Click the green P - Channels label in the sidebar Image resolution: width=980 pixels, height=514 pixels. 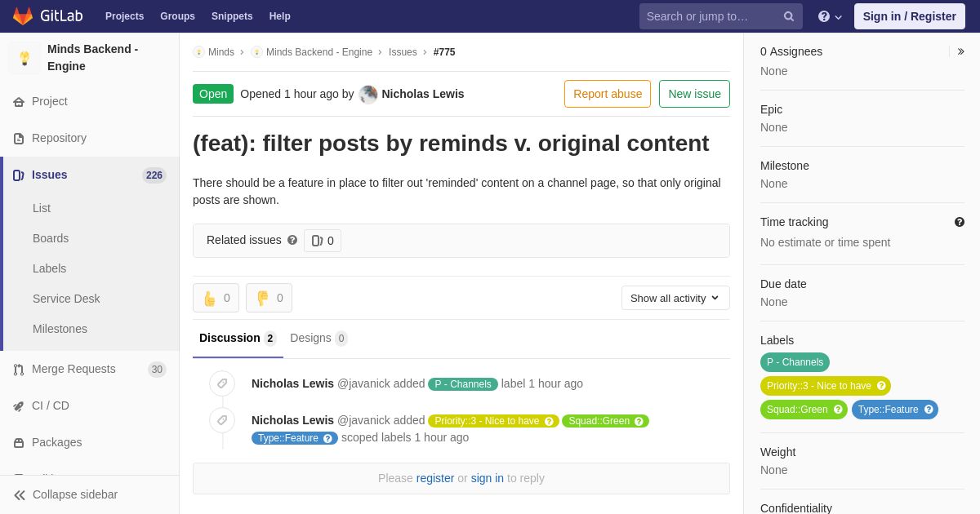(x=795, y=362)
